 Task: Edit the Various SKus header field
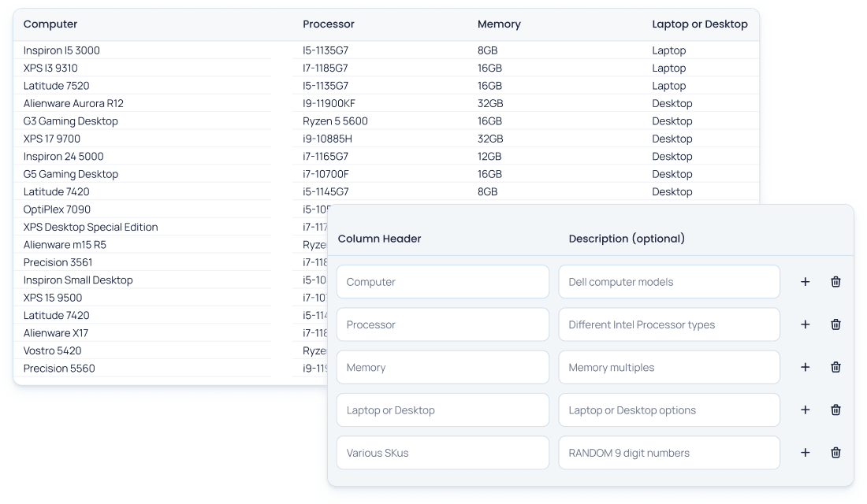(x=442, y=453)
